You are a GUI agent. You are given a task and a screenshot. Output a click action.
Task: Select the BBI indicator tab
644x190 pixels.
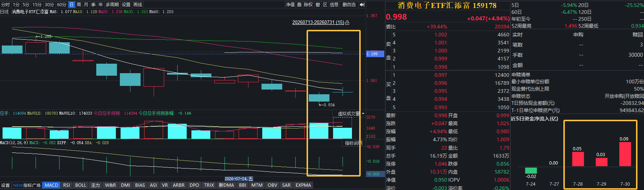pyautogui.click(x=243, y=185)
